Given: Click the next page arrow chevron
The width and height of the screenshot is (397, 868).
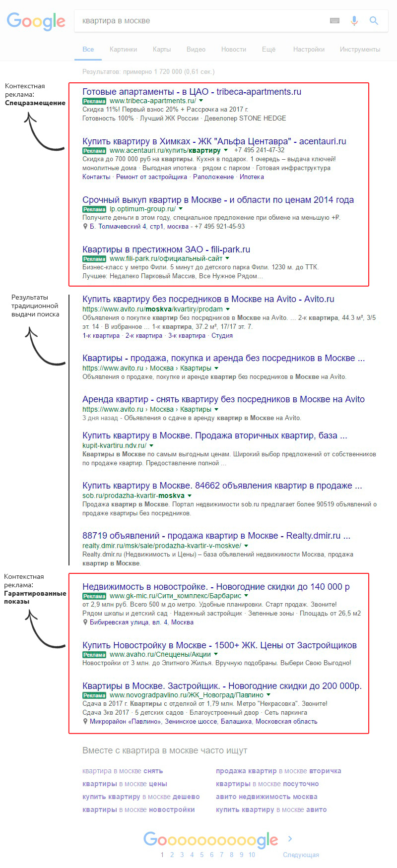Looking at the screenshot, I should [290, 839].
